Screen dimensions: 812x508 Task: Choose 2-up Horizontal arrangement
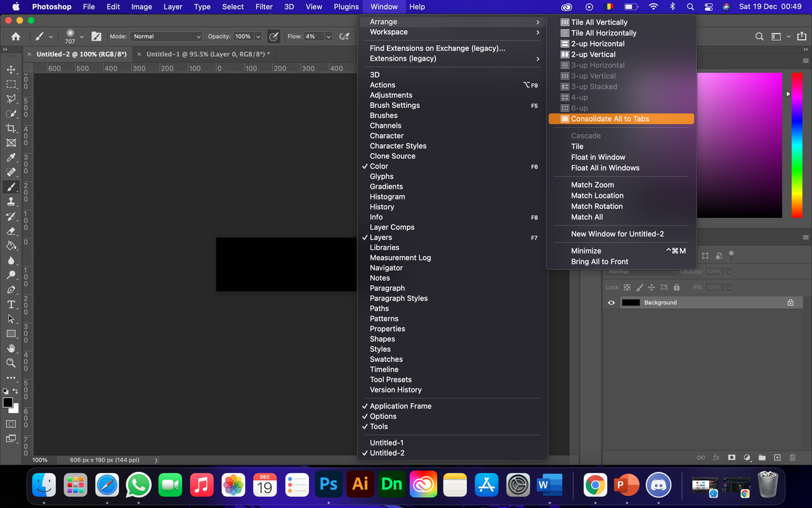click(x=621, y=44)
